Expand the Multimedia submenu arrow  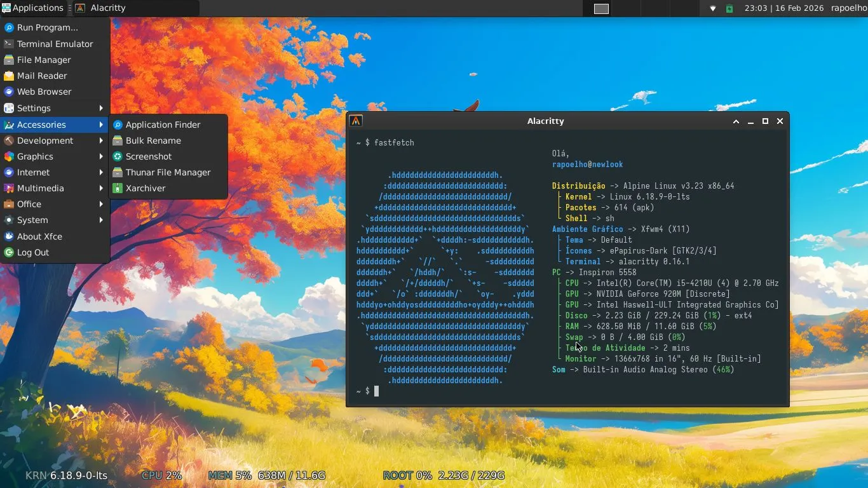pyautogui.click(x=101, y=188)
